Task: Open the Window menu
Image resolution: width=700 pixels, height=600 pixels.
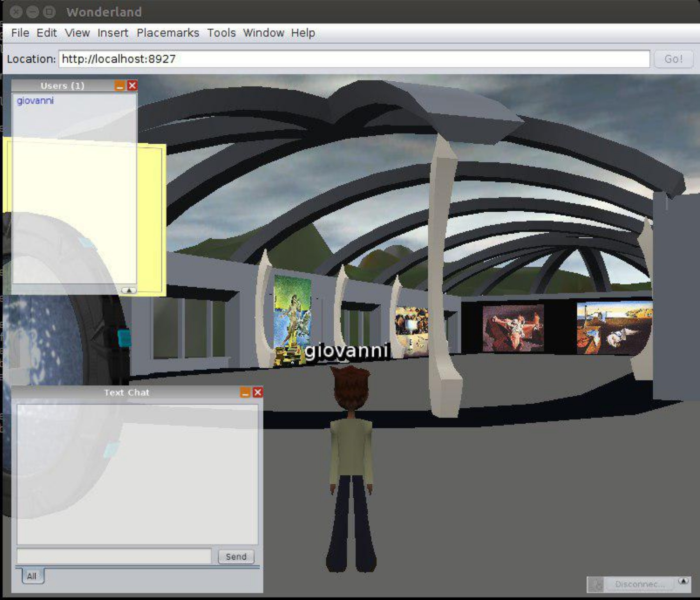Action: pyautogui.click(x=263, y=33)
